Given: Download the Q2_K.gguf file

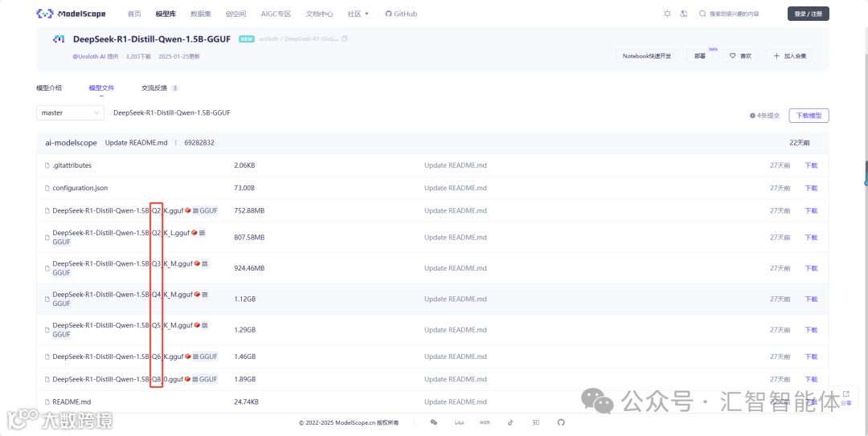Looking at the screenshot, I should 811,211.
